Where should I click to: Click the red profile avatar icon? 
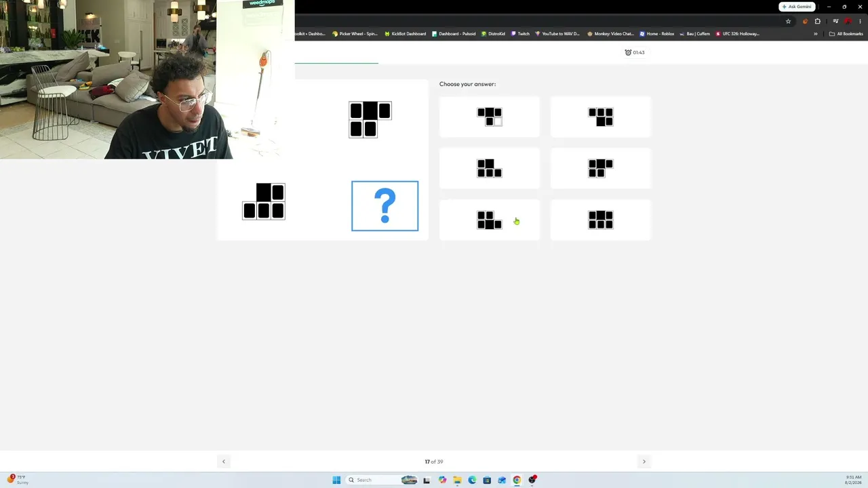tap(848, 21)
